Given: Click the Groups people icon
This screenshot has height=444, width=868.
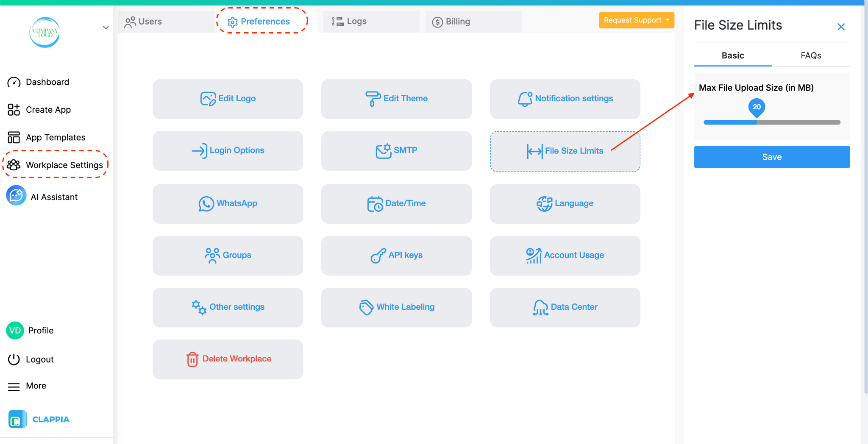Looking at the screenshot, I should 212,255.
